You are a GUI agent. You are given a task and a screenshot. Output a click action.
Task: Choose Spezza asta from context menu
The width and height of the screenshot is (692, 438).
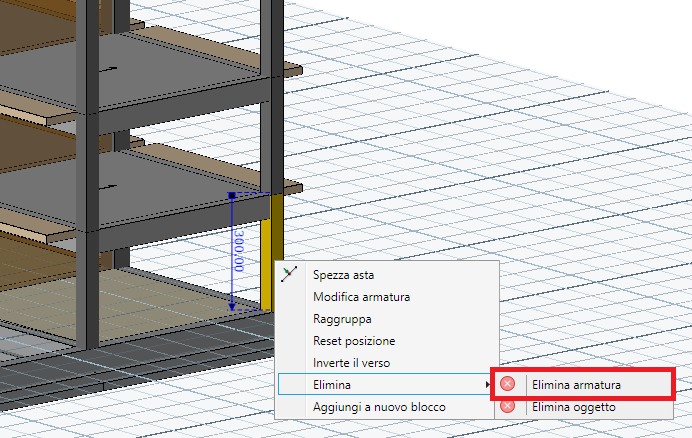387,275
